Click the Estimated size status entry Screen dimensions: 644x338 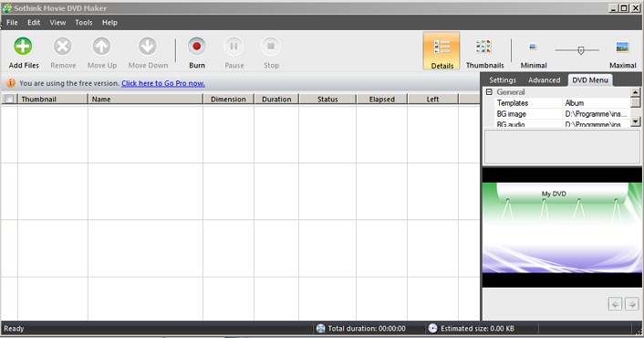477,329
